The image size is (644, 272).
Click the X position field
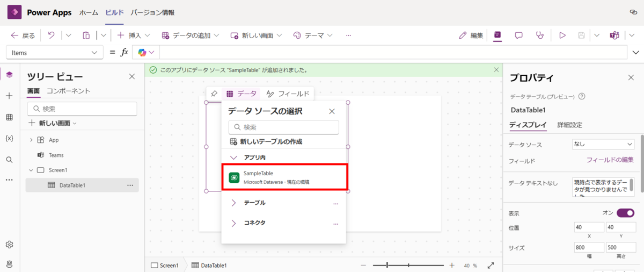[589, 227]
